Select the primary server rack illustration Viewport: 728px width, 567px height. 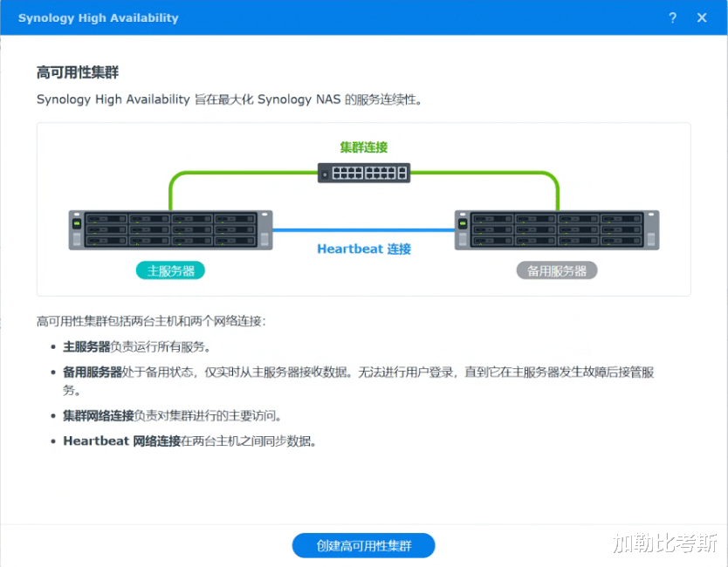(170, 230)
